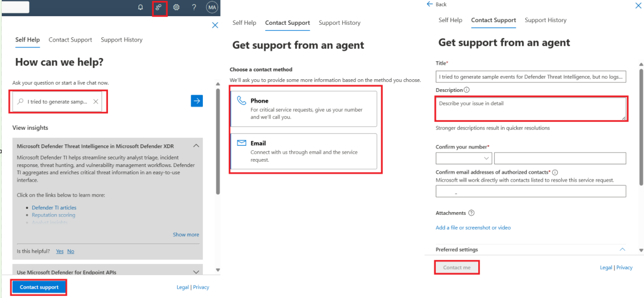Click the Contact support button
The image size is (644, 298).
(39, 287)
